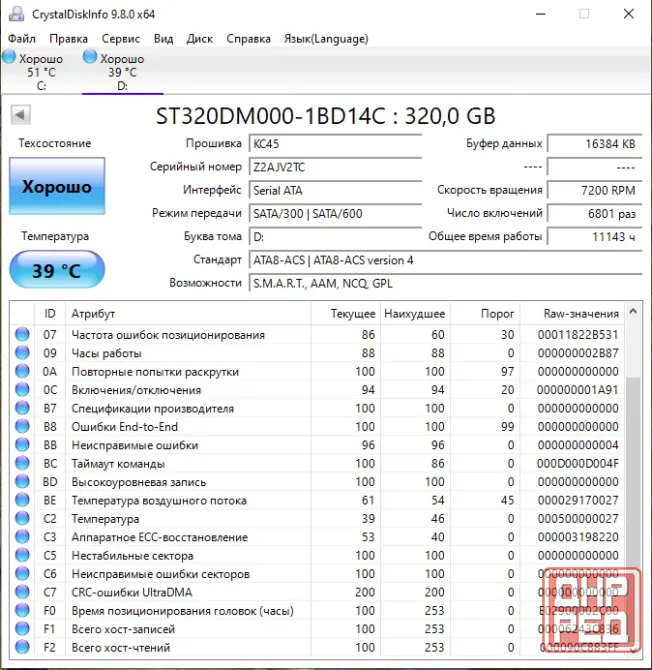The image size is (652, 670).
Task: Click status orb of attribute BE row
Action: [x=22, y=500]
